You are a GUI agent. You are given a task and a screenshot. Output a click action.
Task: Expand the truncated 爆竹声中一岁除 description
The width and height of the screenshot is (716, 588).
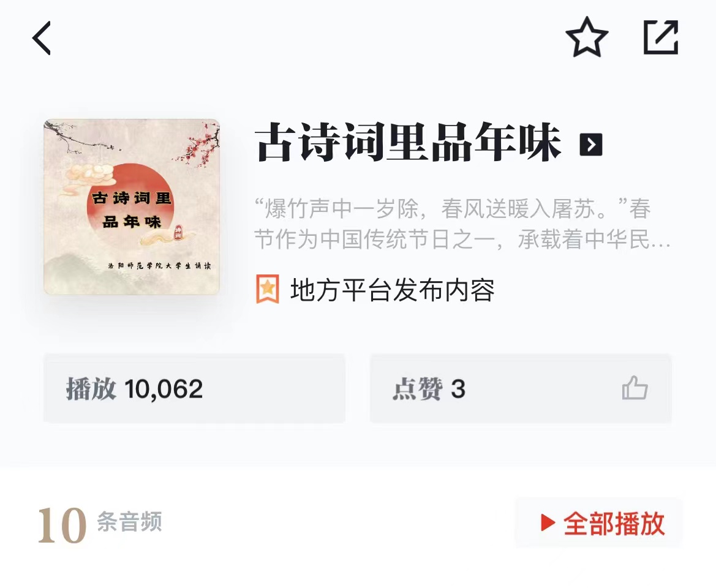[x=462, y=224]
